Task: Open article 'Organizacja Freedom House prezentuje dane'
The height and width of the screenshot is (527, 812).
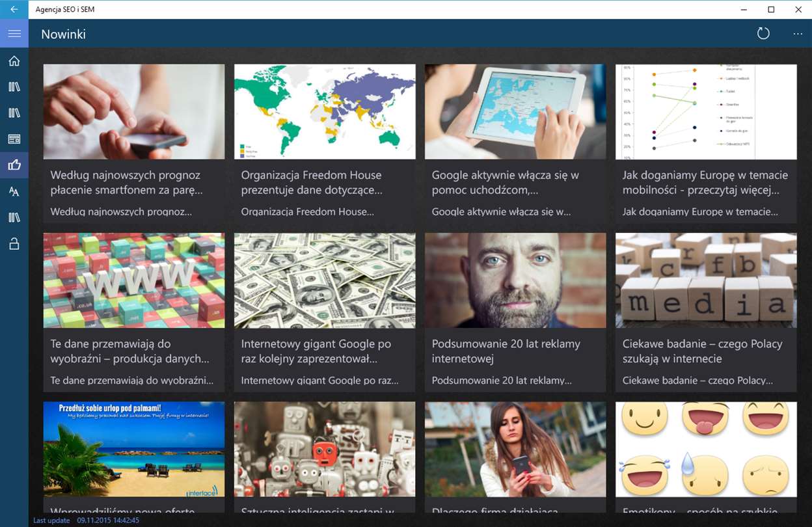Action: (x=312, y=183)
